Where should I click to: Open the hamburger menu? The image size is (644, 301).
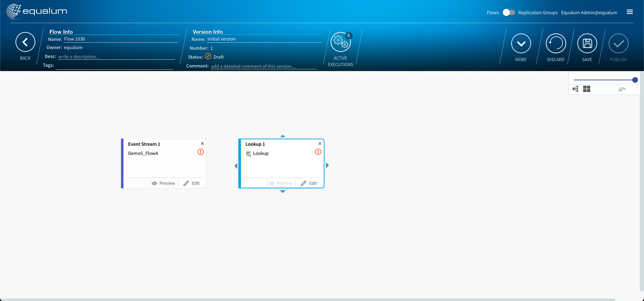[630, 12]
